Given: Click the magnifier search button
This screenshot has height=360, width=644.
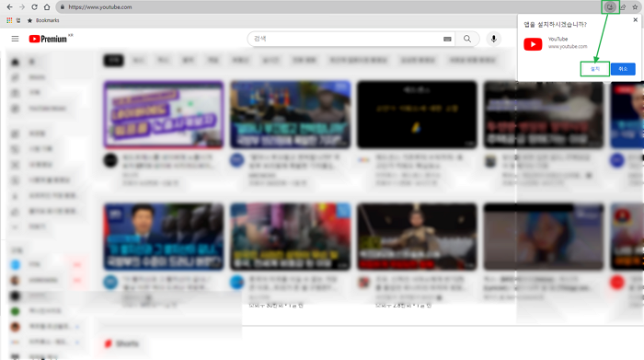Looking at the screenshot, I should 467,39.
